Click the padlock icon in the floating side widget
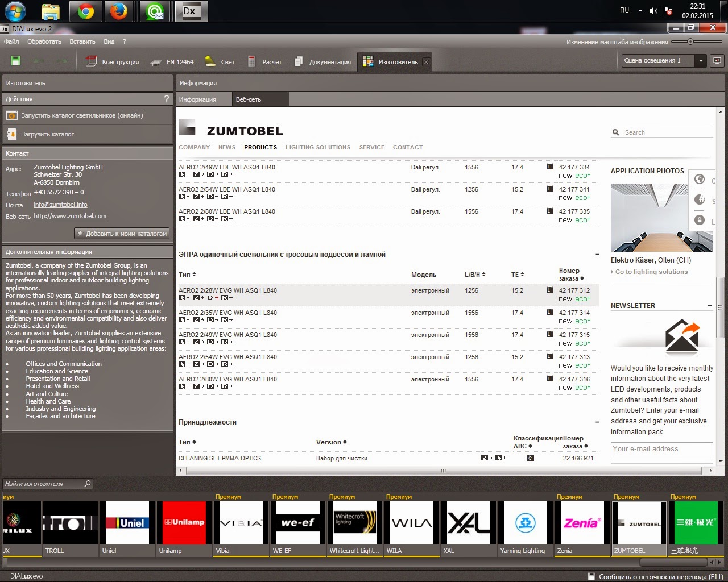This screenshot has height=582, width=728. point(700,220)
